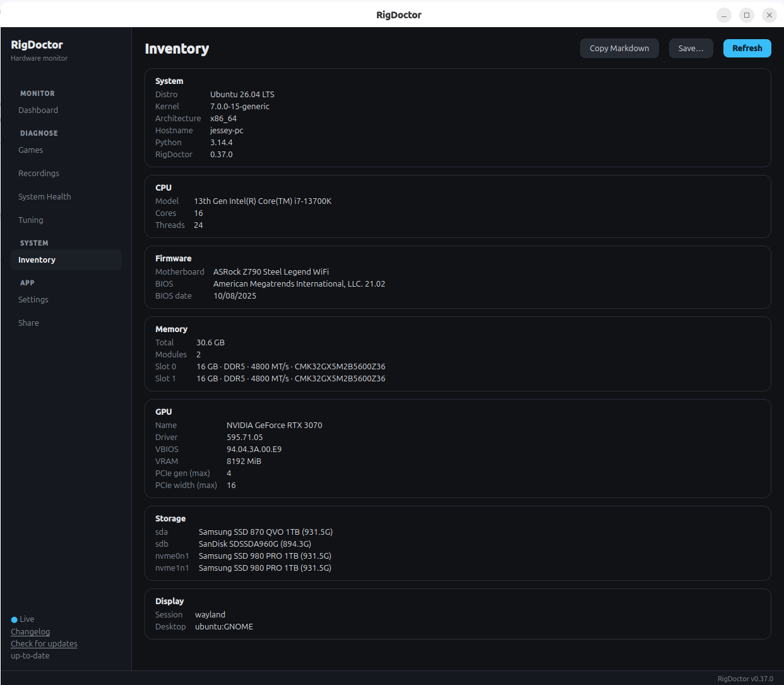Click the session value wayland
Viewport: 784px width, 685px height.
click(x=210, y=614)
